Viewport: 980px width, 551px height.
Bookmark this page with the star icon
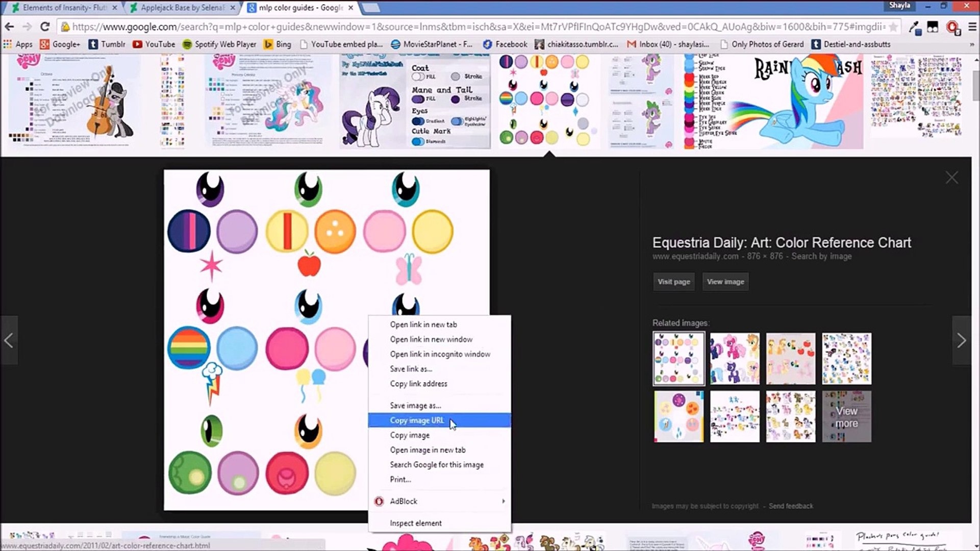[893, 27]
